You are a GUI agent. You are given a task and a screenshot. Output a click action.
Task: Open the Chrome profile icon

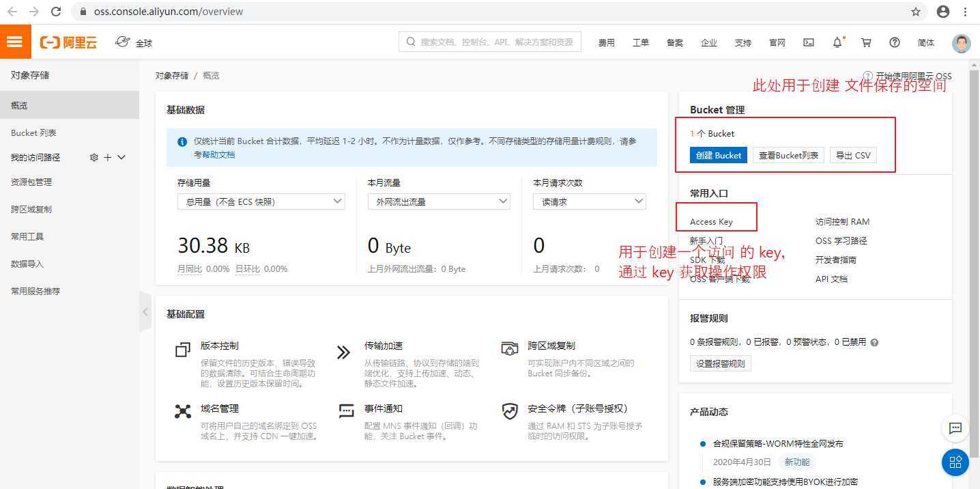[943, 12]
